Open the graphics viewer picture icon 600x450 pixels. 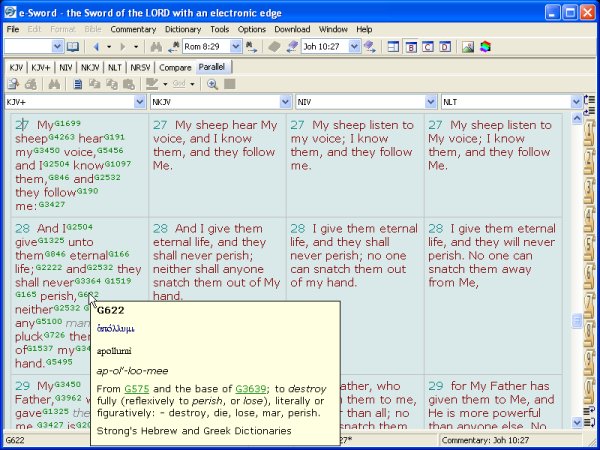[x=468, y=47]
